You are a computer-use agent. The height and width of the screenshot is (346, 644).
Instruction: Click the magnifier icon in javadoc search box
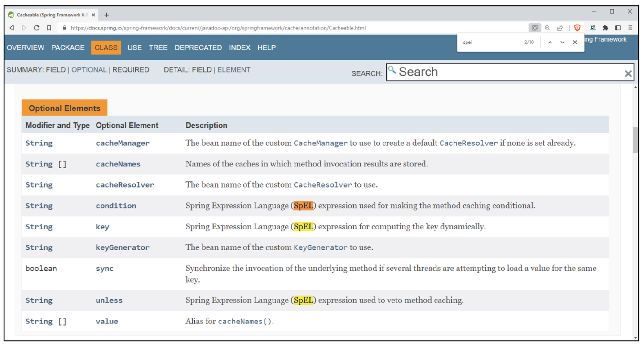pos(392,70)
